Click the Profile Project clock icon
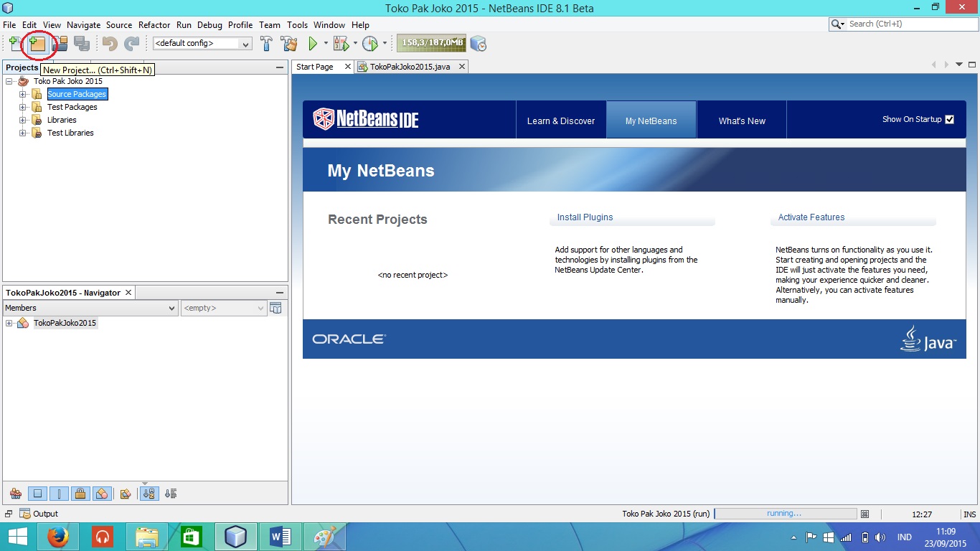The height and width of the screenshot is (551, 980). [370, 44]
